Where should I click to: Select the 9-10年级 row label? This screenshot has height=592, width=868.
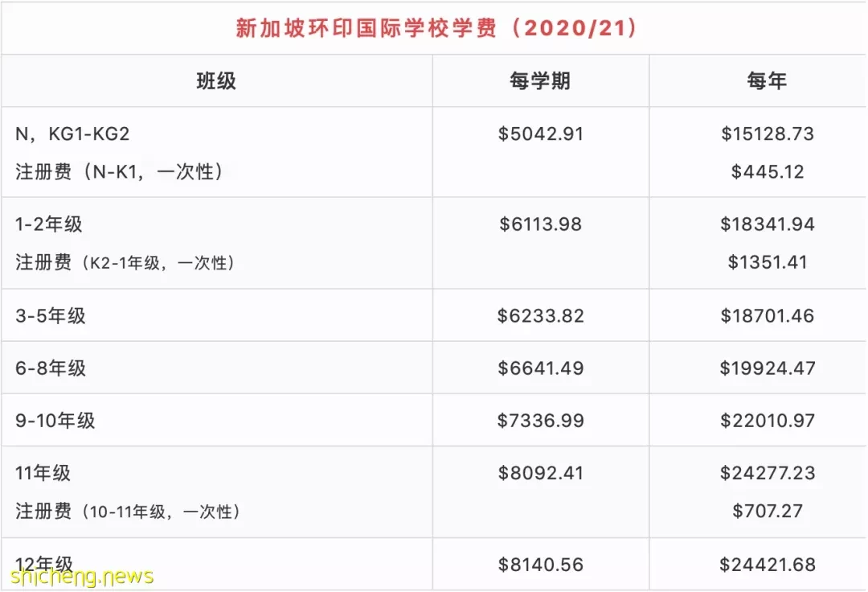[x=55, y=421]
